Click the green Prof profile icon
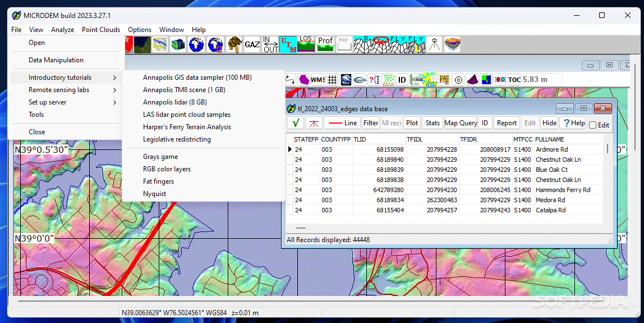This screenshot has width=644, height=323. [325, 44]
